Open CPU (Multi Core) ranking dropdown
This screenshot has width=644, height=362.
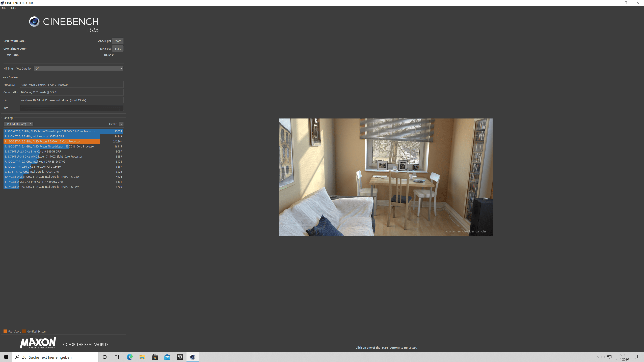coord(18,124)
